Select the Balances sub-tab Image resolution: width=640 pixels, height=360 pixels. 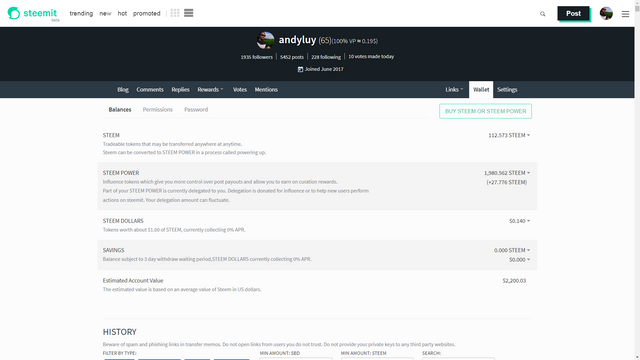pos(120,109)
